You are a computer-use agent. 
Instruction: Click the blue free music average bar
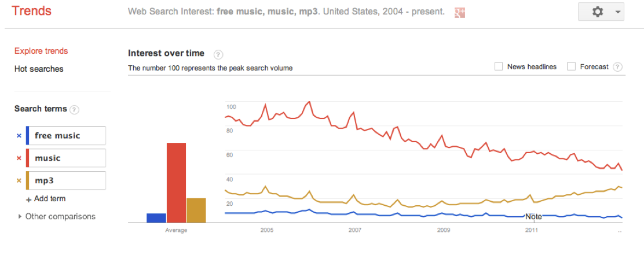[x=156, y=218]
